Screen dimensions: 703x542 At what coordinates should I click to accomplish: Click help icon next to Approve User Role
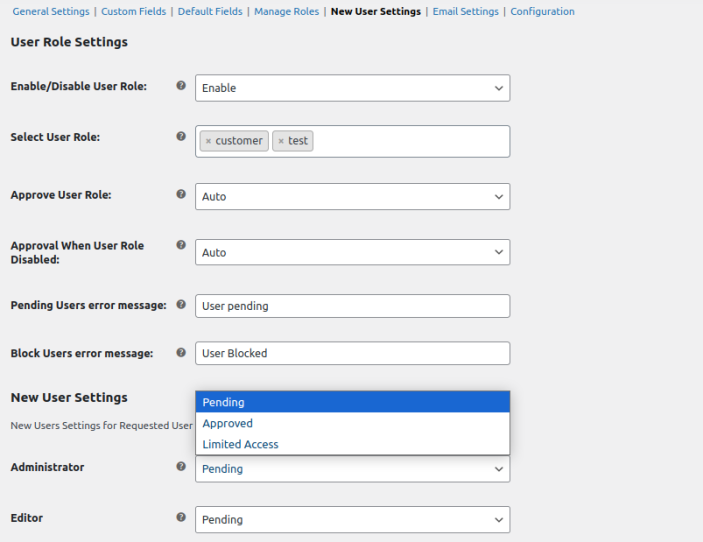click(x=181, y=194)
